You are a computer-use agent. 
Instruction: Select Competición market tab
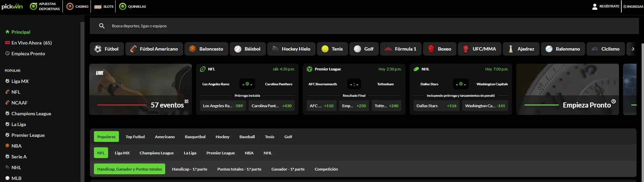326,169
